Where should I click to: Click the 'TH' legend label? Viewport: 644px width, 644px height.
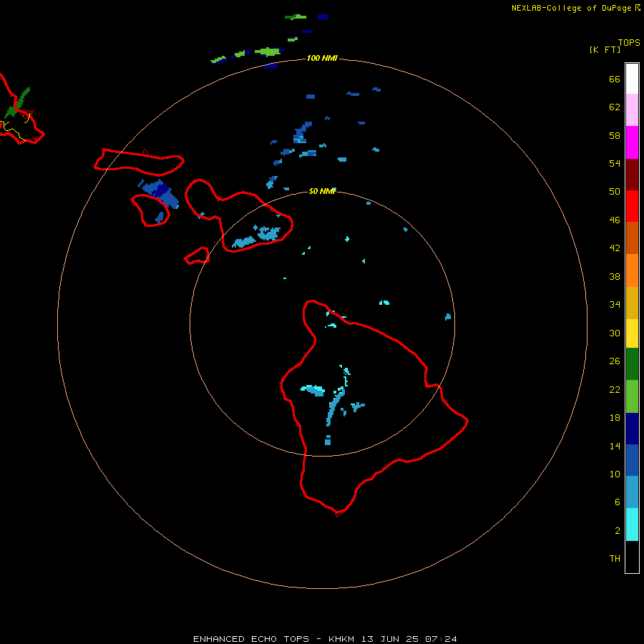615,559
